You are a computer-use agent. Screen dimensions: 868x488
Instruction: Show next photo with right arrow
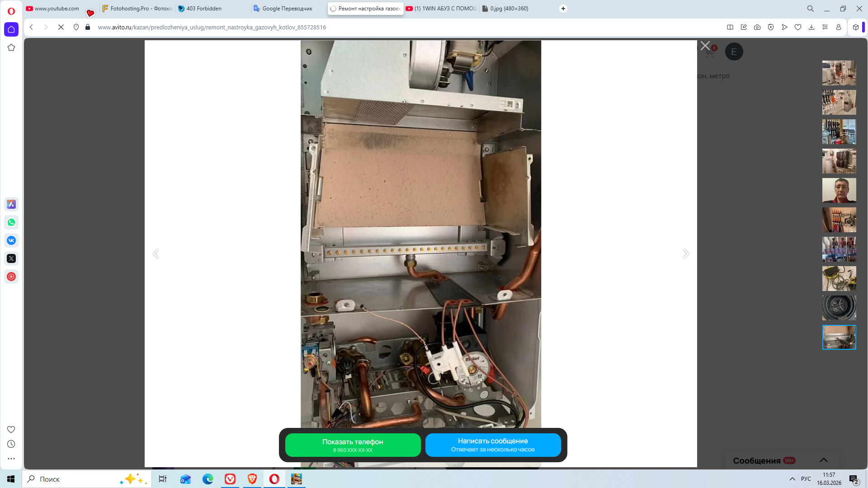point(685,253)
